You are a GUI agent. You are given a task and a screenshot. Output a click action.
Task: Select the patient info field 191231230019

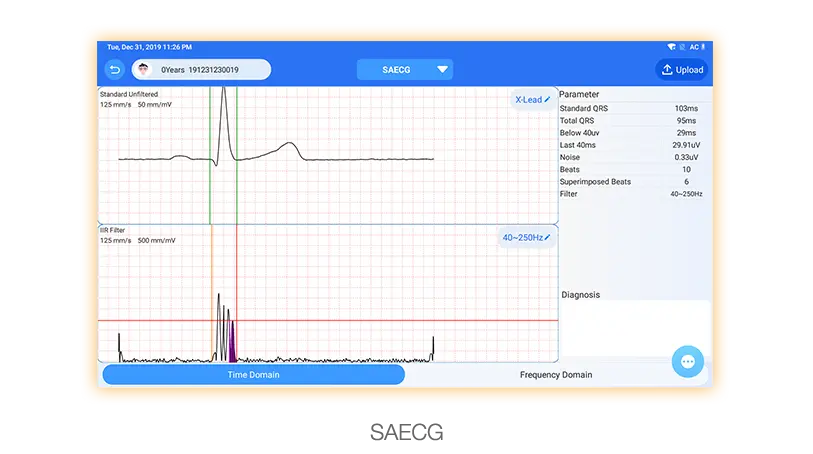pyautogui.click(x=201, y=69)
